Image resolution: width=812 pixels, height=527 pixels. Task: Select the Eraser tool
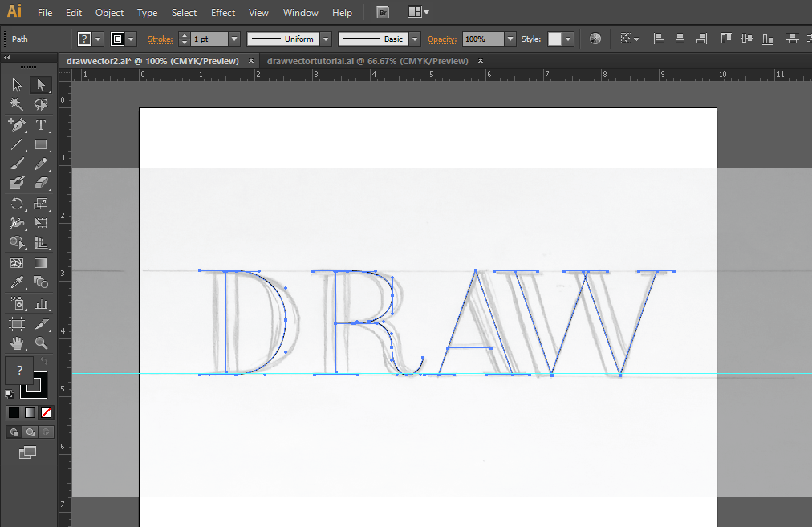pos(40,183)
